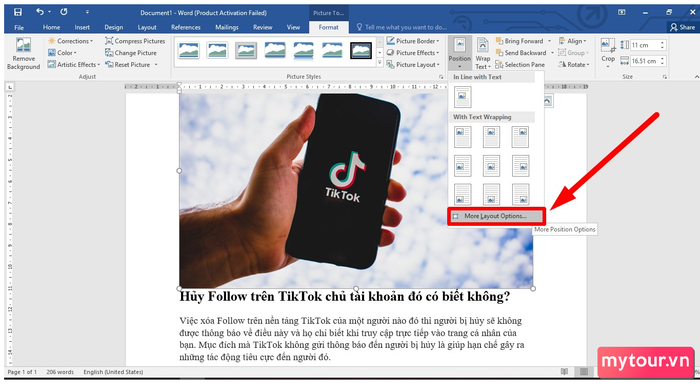700x386 pixels.
Task: Choose the bottom-left text wrapping position
Action: tap(462, 195)
